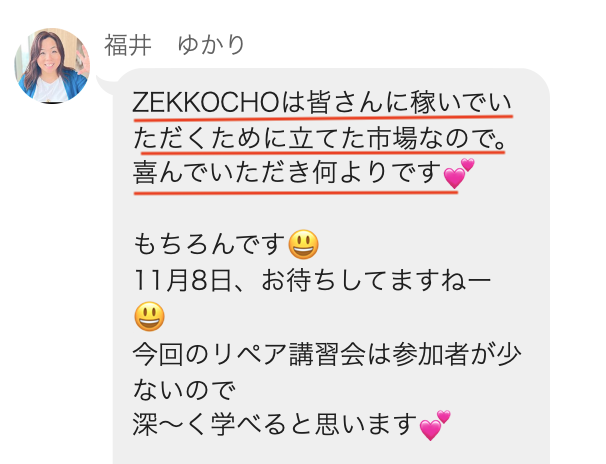Viewport: 606px width, 464px height.
Task: Tap the smiley emoji on its own line
Action: (x=150, y=316)
